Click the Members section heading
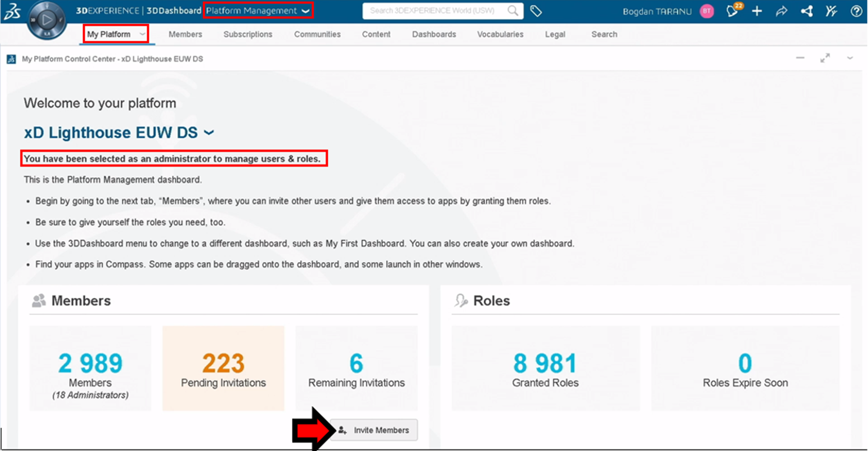This screenshot has height=451, width=868. [x=81, y=300]
